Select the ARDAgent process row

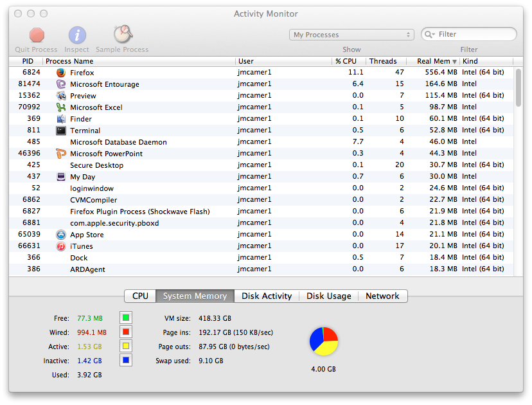(x=261, y=269)
